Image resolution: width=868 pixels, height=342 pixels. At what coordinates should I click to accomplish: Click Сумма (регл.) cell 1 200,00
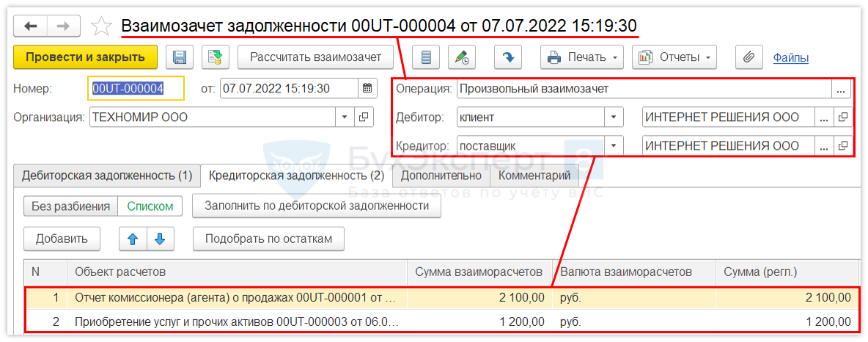786,321
